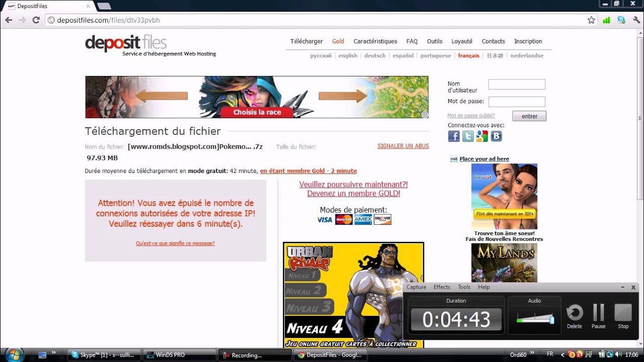Screen dimensions: 644x362
Task: Pause the screen recording
Action: coord(598,317)
